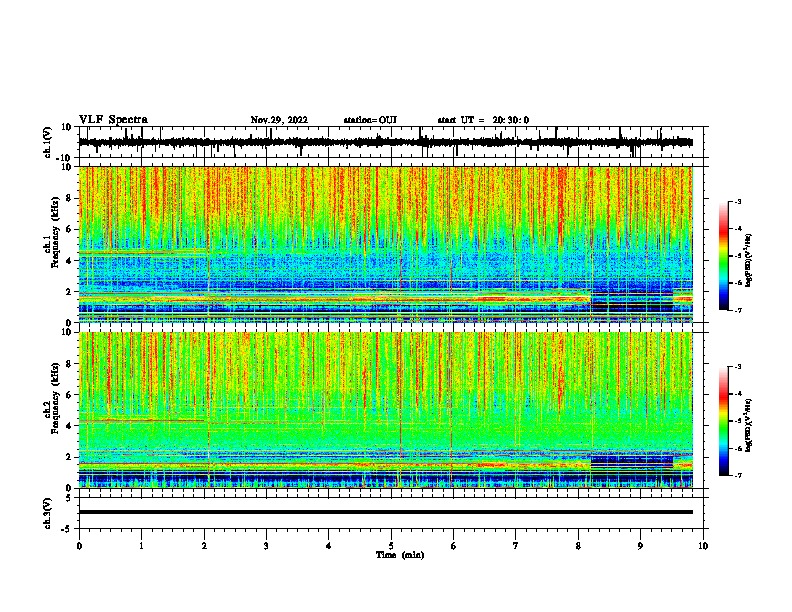Click inside the ch.1 frequency spectrogram

pyautogui.click(x=385, y=244)
